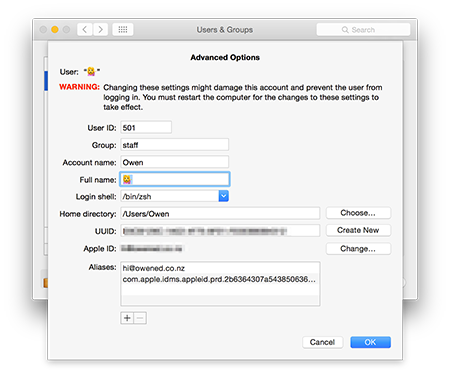Click Change… for Apple ID
450x372 pixels.
click(358, 249)
